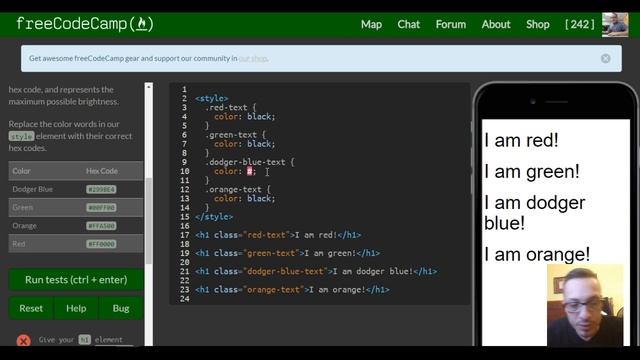Select the Red hex code value
Screen dimensions: 640x360
101,244
